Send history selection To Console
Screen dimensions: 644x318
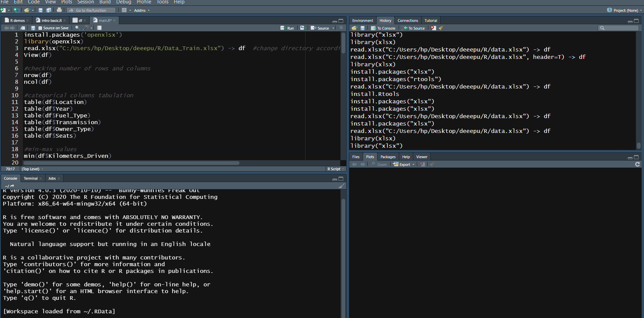(383, 28)
